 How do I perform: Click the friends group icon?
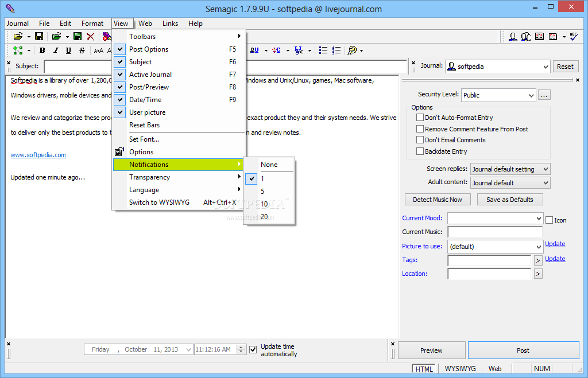point(526,36)
